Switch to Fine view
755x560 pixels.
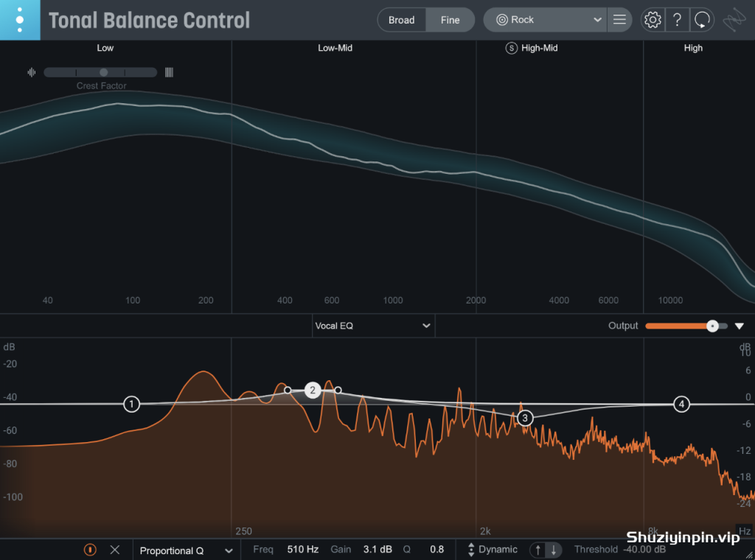pyautogui.click(x=450, y=20)
